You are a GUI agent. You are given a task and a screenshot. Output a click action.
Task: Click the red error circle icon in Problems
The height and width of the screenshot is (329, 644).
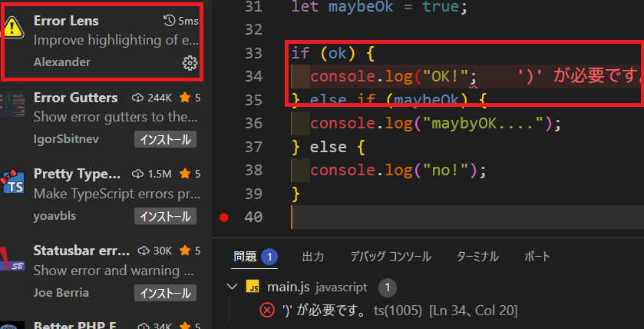[267, 310]
